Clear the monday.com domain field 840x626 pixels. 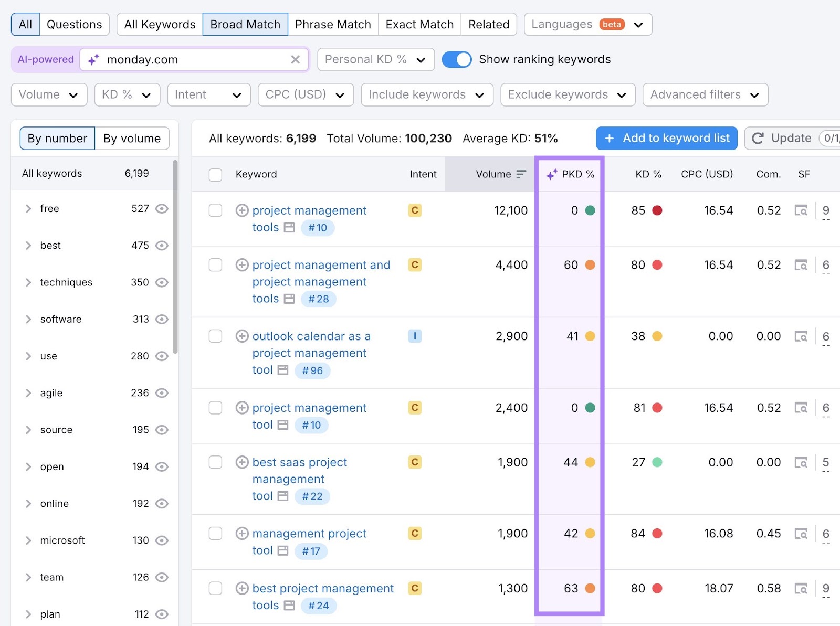[296, 60]
